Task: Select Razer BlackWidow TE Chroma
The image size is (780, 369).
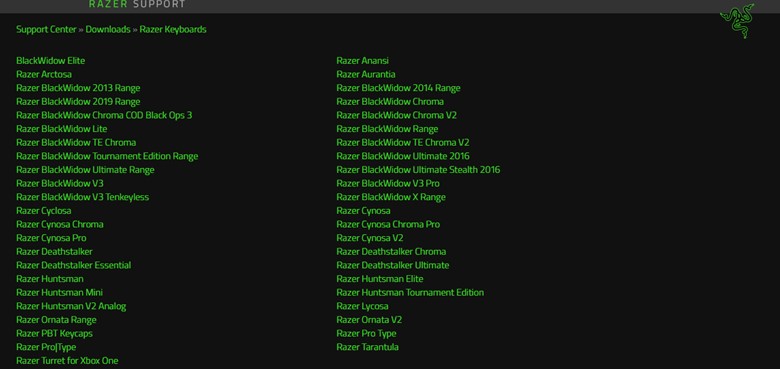Action: 76,143
